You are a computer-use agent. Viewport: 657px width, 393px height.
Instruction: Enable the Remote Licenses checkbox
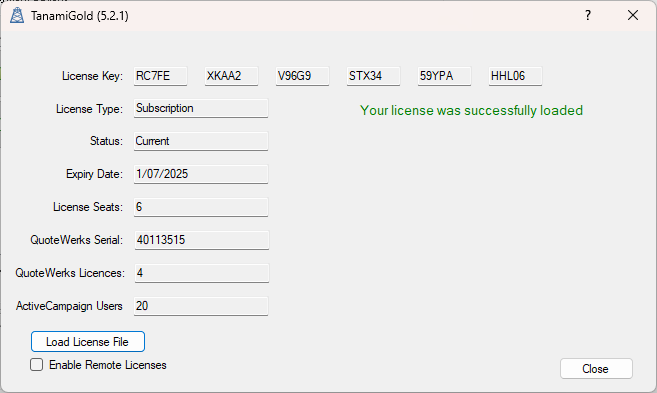point(36,365)
